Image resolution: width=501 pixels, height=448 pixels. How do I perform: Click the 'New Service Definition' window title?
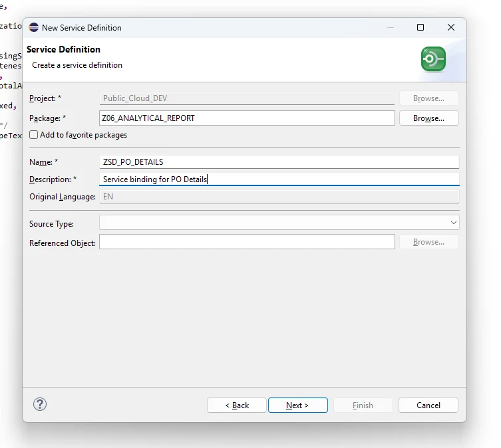point(81,28)
